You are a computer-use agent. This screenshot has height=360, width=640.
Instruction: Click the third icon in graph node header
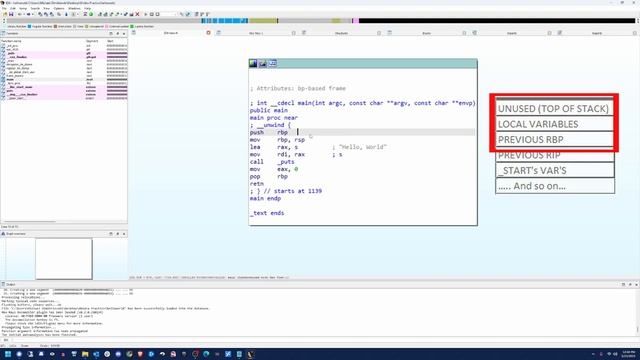click(x=273, y=63)
